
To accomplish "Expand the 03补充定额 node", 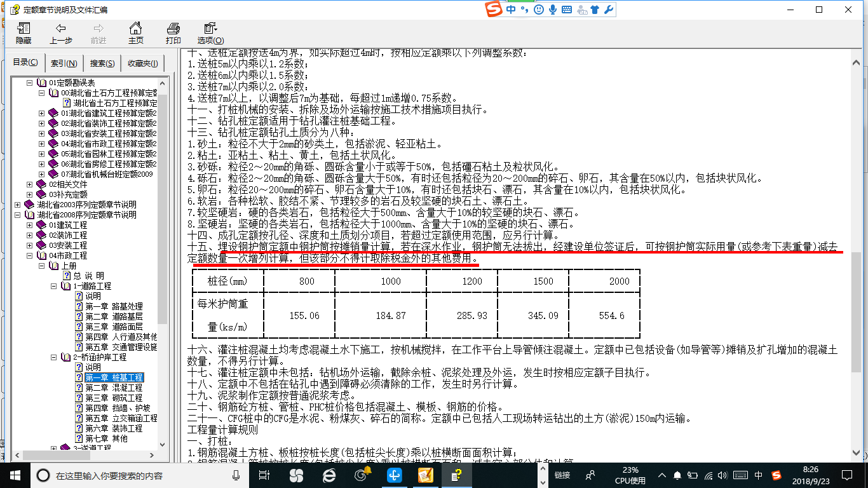I will [x=29, y=194].
